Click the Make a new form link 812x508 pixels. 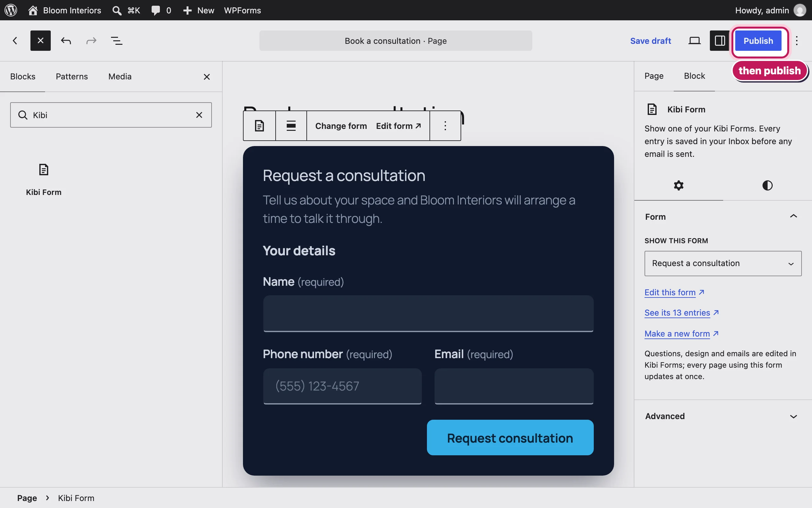coord(681,334)
